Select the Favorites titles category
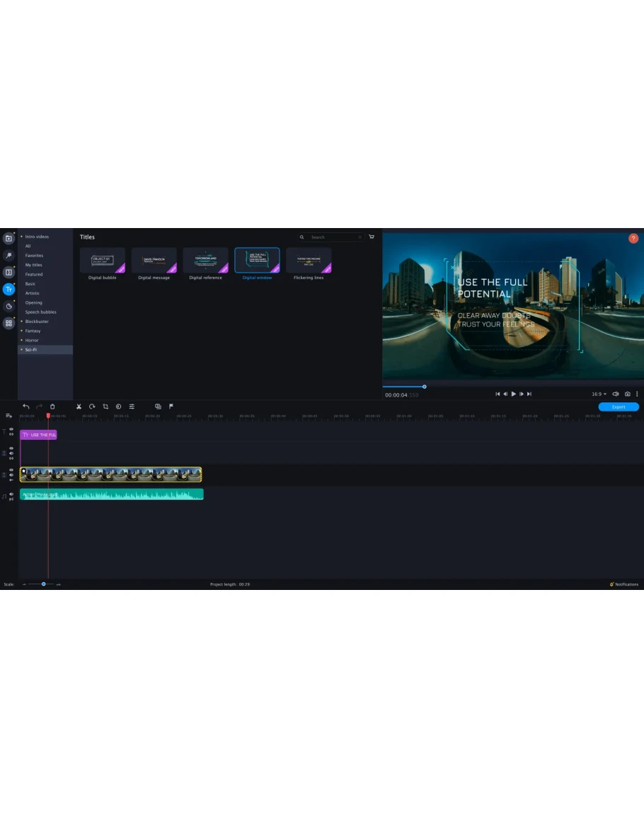Screen dimensions: 644x818 34,255
